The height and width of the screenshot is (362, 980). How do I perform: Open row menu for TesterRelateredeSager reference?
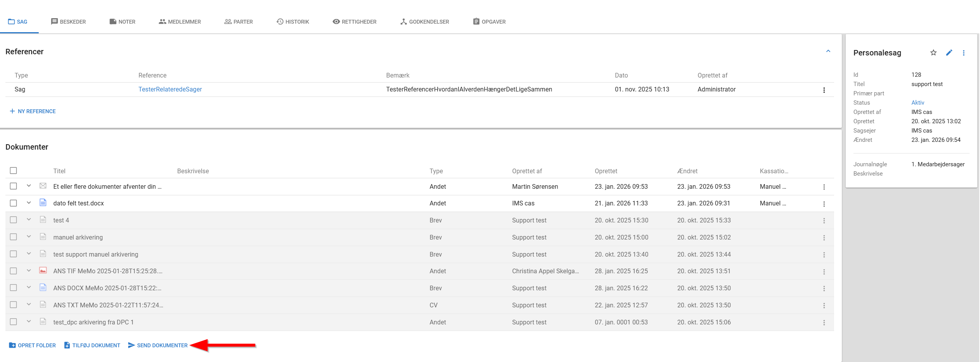point(824,90)
